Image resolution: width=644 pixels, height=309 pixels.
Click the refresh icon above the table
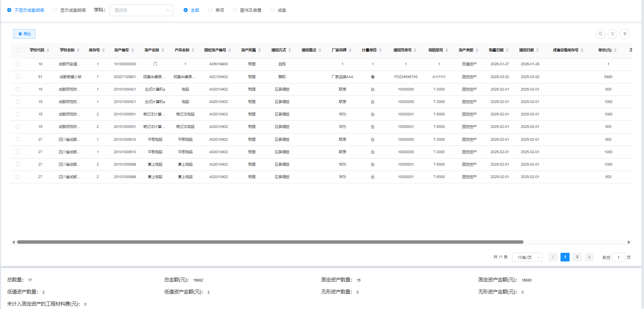click(x=613, y=34)
